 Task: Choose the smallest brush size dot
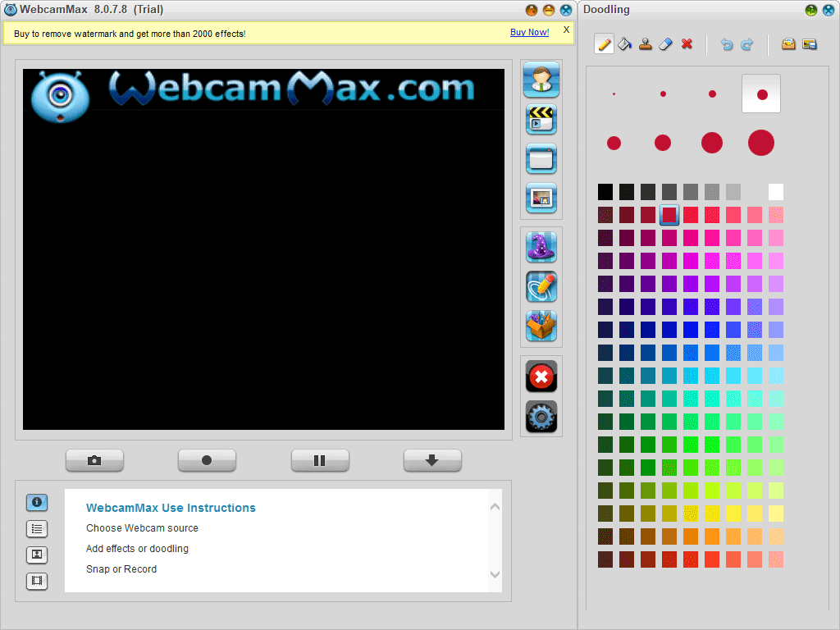[x=614, y=94]
